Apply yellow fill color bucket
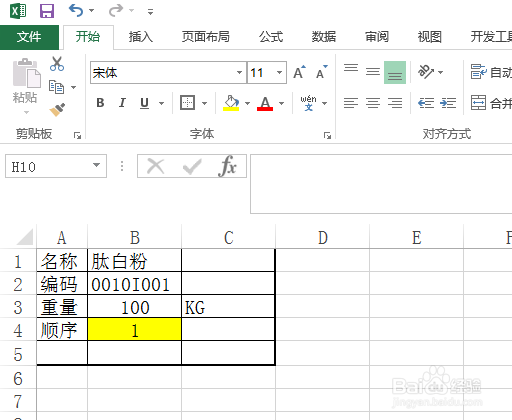 coord(231,103)
